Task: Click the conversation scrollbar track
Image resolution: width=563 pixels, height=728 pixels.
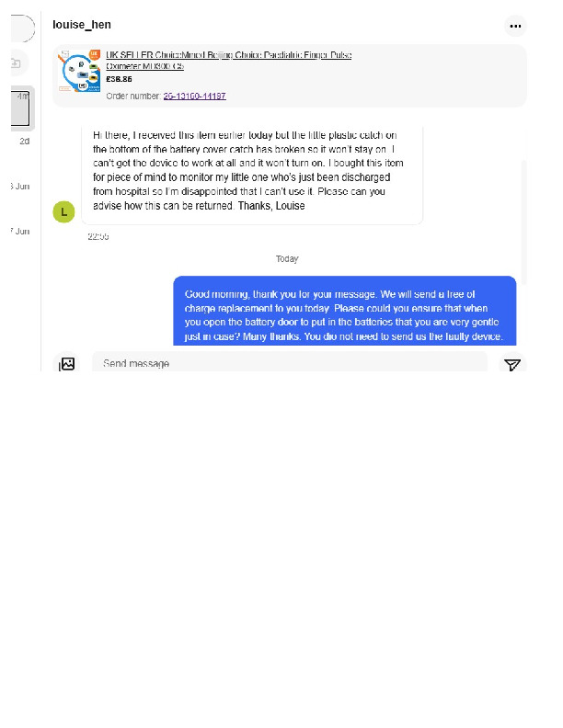Action: pos(523,222)
